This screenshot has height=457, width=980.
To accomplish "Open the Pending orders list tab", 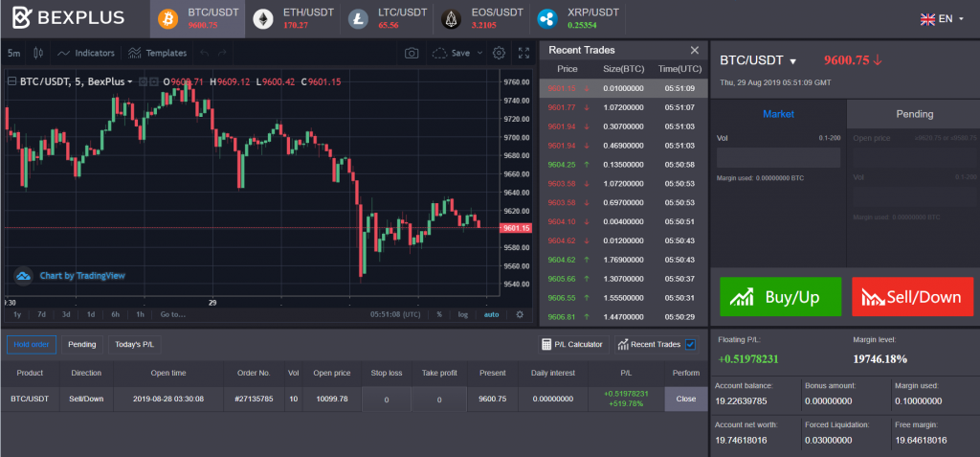I will click(82, 344).
